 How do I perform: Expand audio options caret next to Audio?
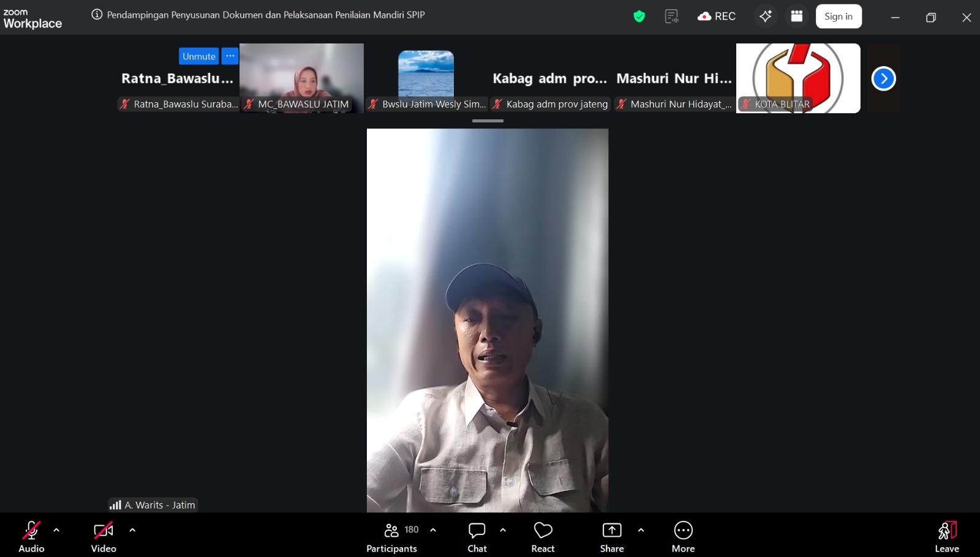click(56, 530)
